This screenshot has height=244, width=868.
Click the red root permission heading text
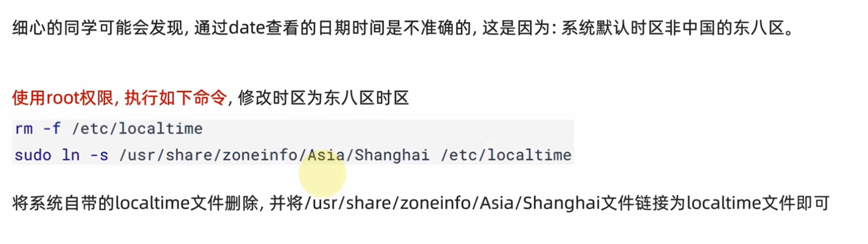tap(120, 98)
